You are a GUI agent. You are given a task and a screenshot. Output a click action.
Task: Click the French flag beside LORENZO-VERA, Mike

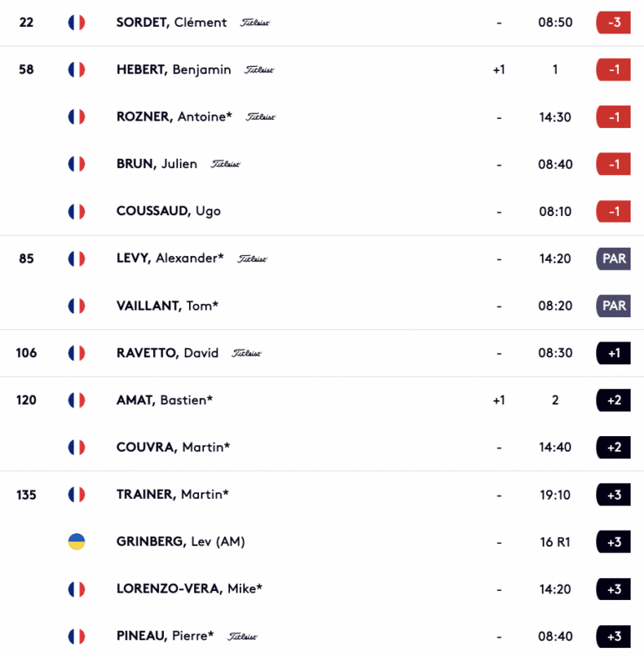pyautogui.click(x=77, y=589)
